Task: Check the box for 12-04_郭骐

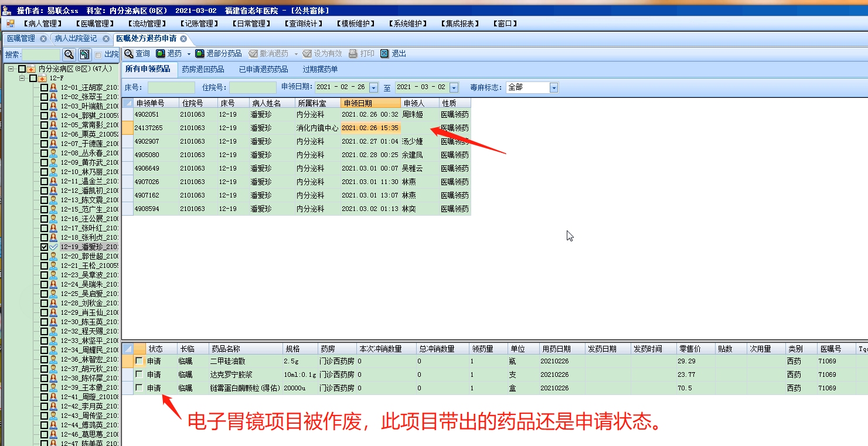Action: point(44,115)
